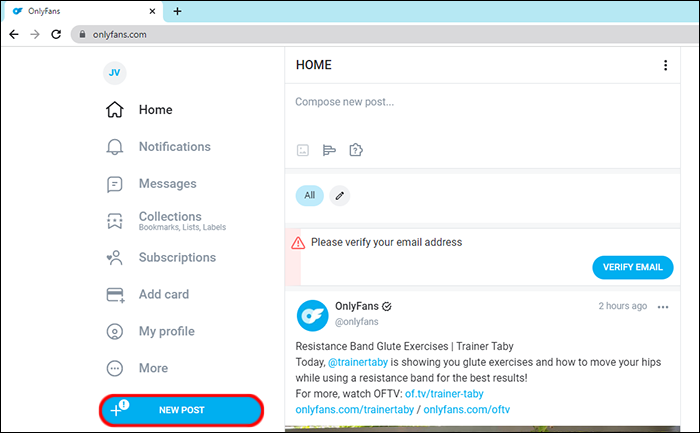Click the @onlyfans handle
Viewport: 700px width, 433px height.
(x=357, y=322)
